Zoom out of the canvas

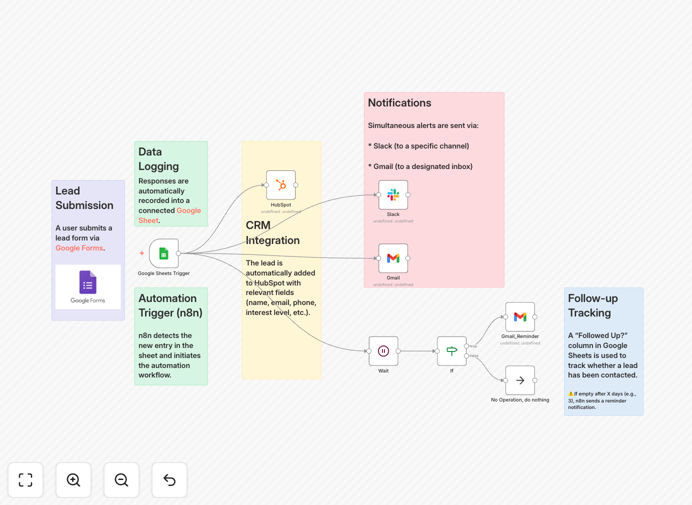121,480
